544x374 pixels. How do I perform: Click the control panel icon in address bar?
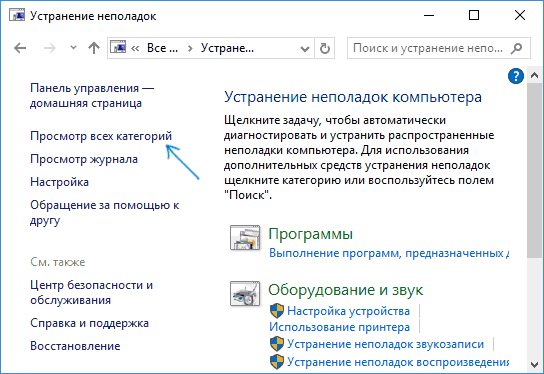coord(118,47)
